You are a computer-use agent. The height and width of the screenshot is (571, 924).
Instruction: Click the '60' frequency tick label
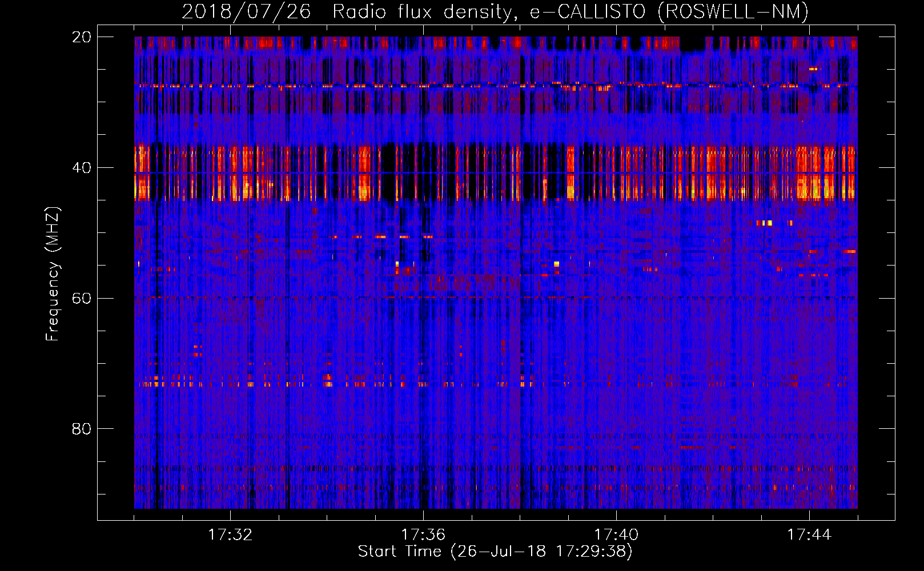click(81, 298)
